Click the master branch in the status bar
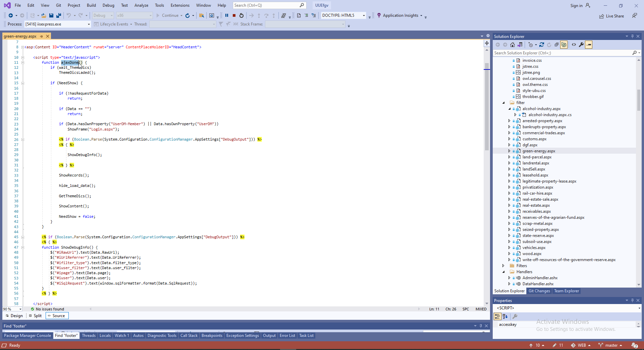Image resolution: width=644 pixels, height=350 pixels. [610, 345]
